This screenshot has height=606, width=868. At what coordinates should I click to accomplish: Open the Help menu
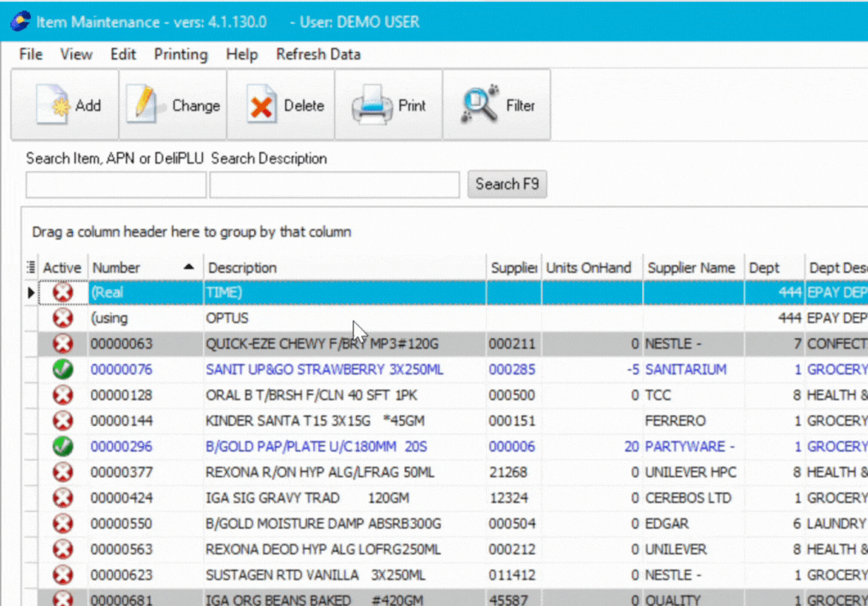pos(241,54)
